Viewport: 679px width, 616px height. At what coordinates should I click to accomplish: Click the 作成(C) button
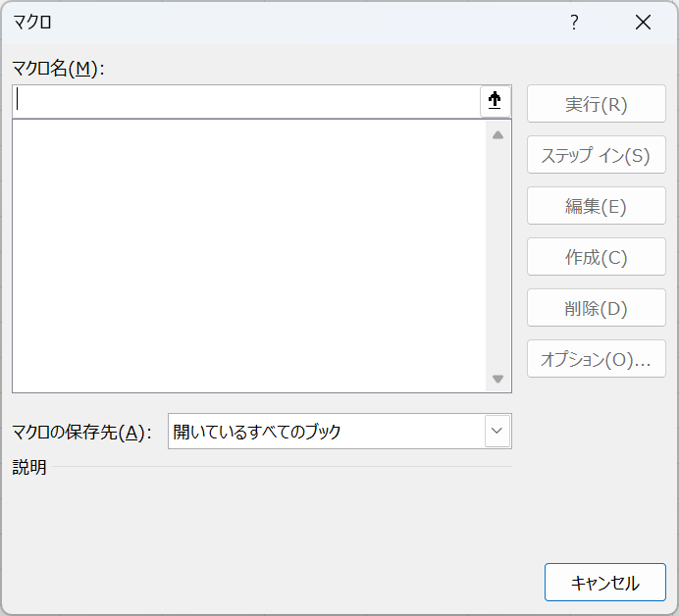596,257
